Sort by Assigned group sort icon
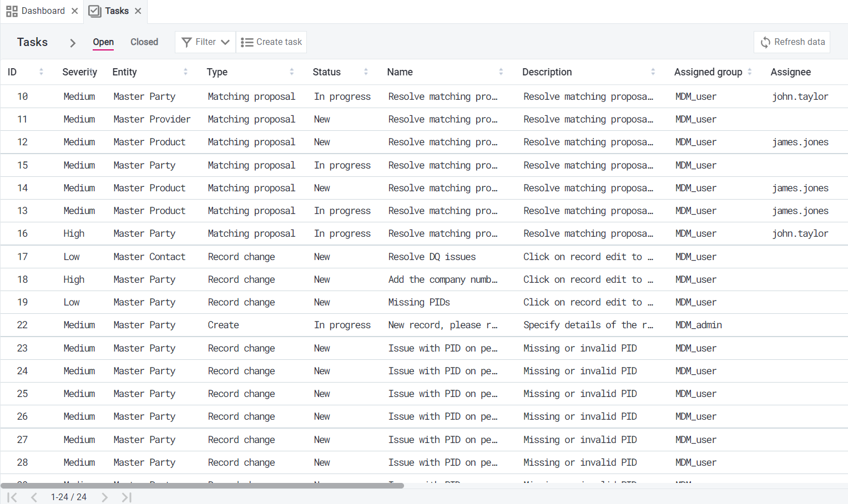Viewport: 848px width, 504px height. pyautogui.click(x=750, y=72)
